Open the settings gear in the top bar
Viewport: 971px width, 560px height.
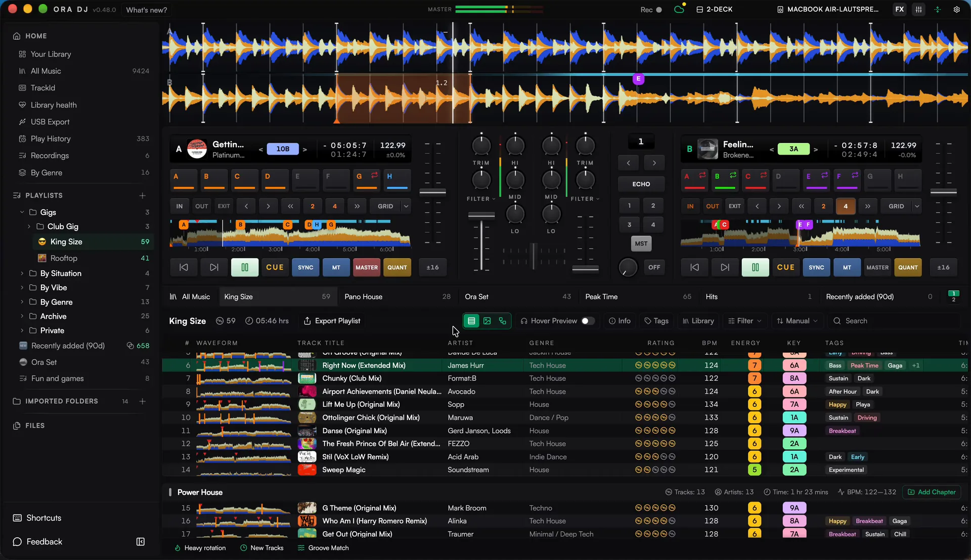(x=956, y=10)
